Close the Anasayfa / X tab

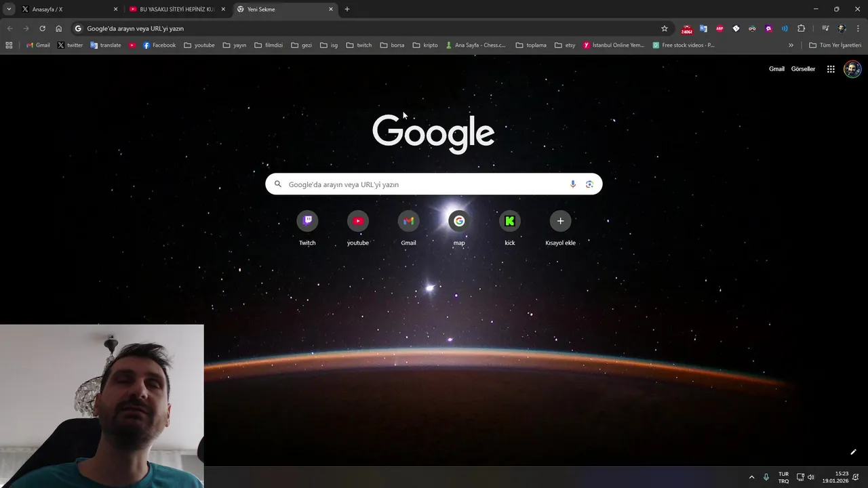(115, 9)
